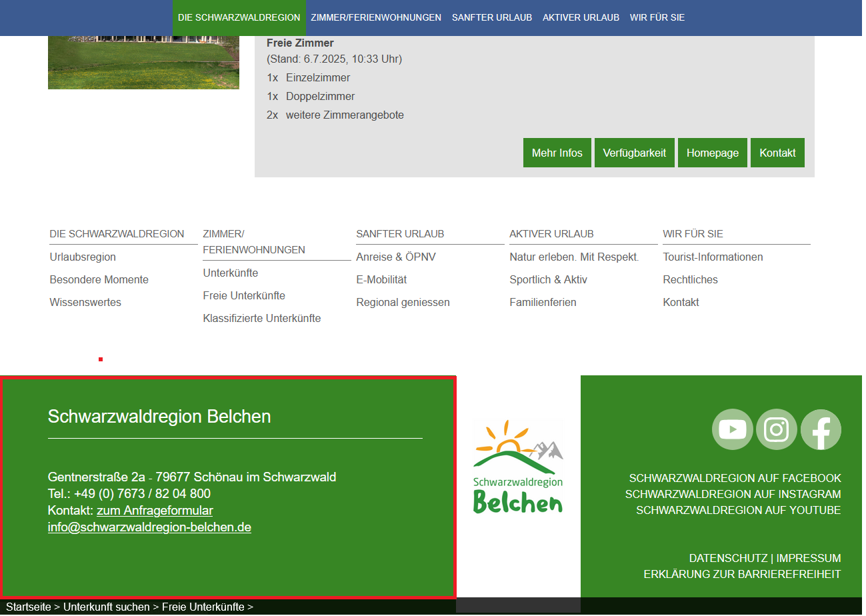Open Wir für Sie in top navigation

[x=657, y=18]
